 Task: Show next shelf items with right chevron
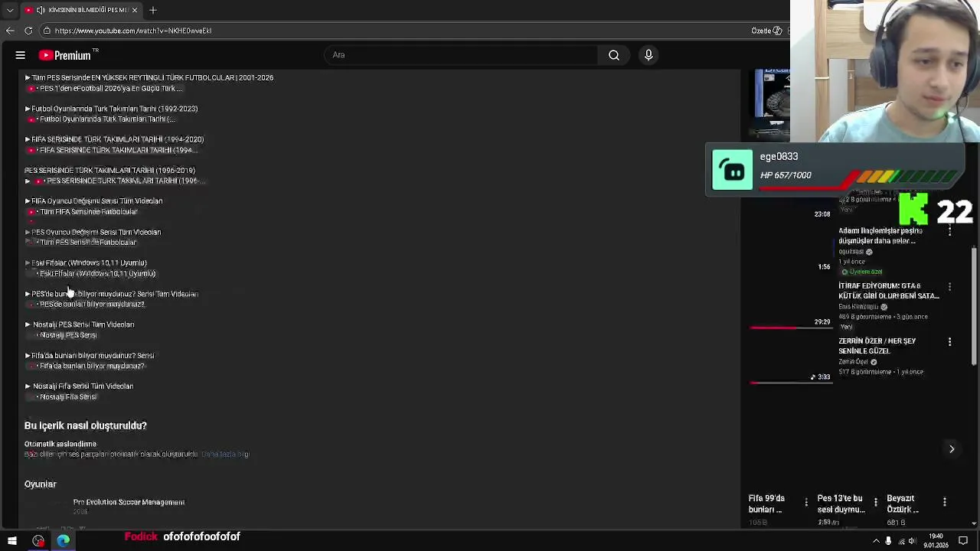tap(952, 449)
